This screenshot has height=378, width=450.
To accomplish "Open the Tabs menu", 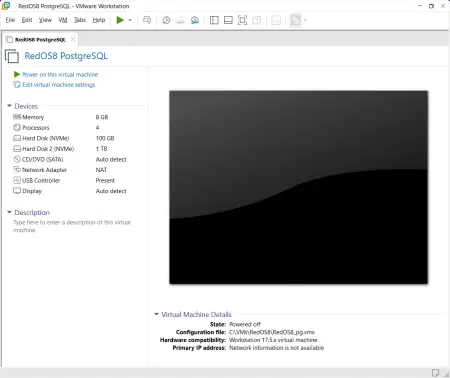I will 80,20.
